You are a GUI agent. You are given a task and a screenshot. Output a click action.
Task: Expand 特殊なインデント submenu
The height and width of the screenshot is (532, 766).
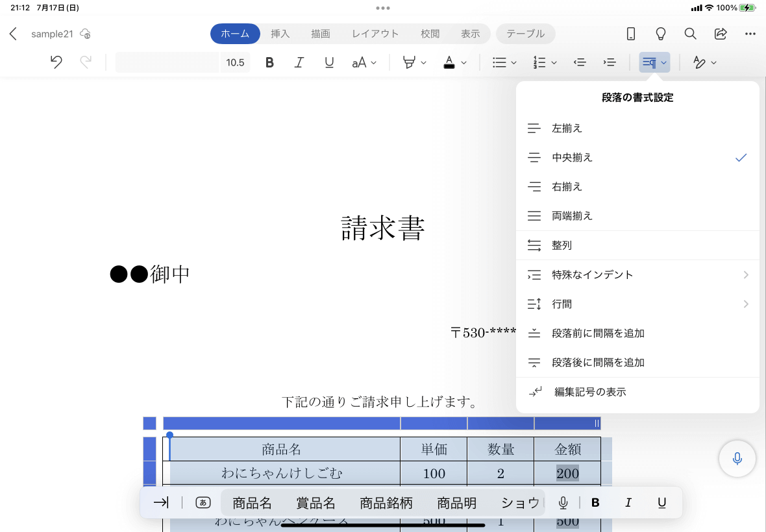[637, 275]
